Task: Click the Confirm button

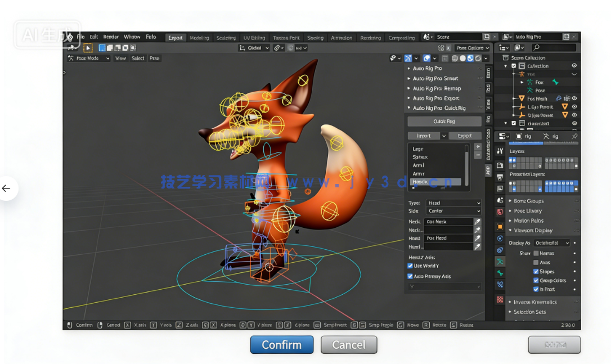Action: click(x=281, y=345)
